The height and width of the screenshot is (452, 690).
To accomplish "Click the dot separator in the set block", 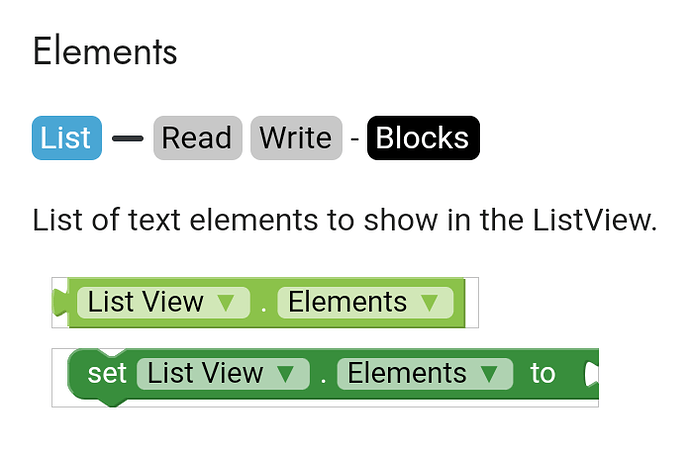I will click(x=323, y=374).
